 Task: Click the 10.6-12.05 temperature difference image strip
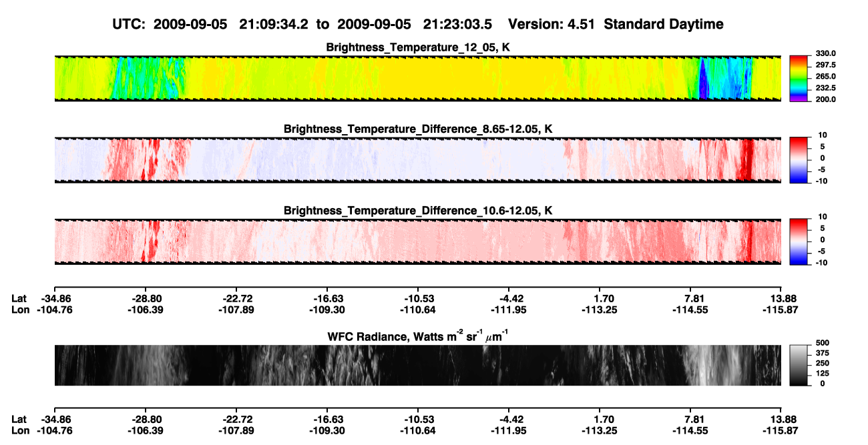417,241
